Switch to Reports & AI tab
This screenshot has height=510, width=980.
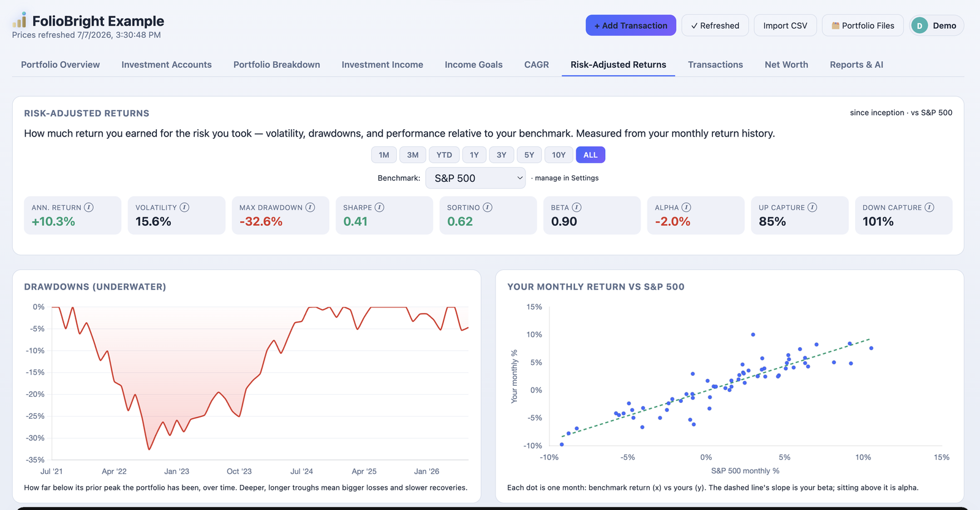pyautogui.click(x=856, y=64)
